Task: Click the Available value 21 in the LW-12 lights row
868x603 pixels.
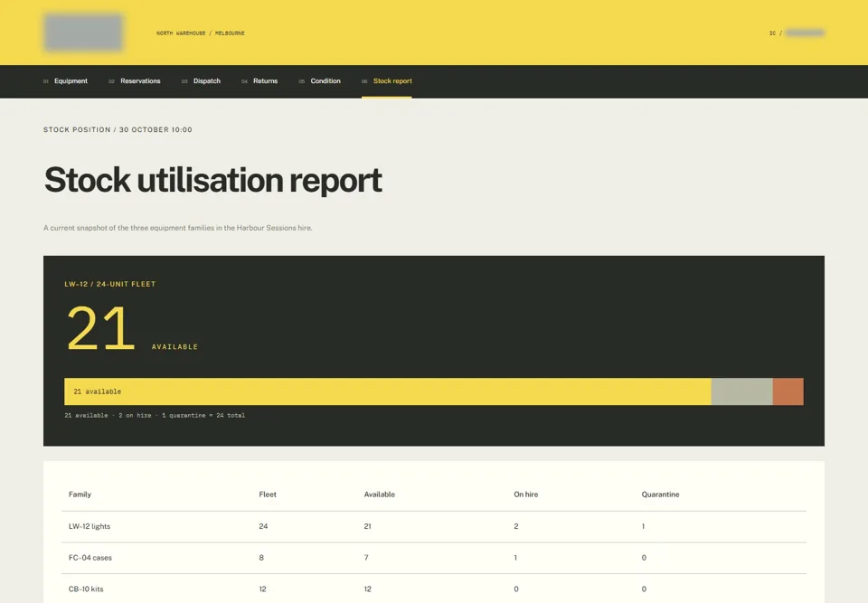Action: pyautogui.click(x=368, y=526)
